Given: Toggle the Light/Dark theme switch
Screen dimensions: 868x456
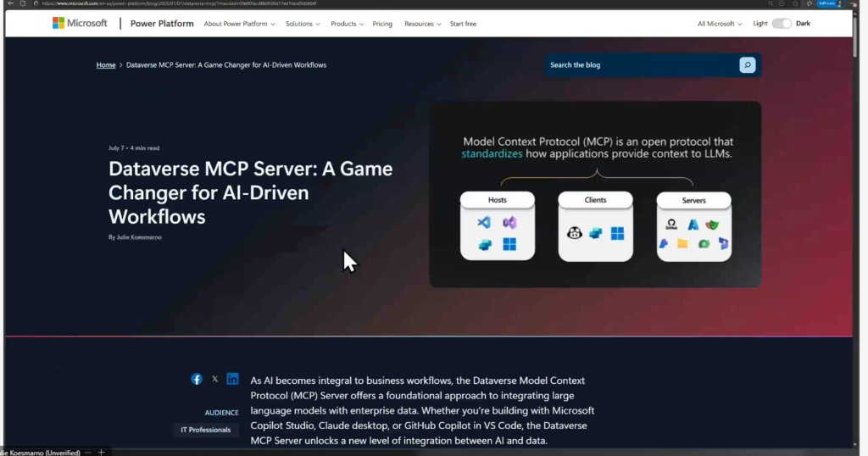Looking at the screenshot, I should point(782,23).
